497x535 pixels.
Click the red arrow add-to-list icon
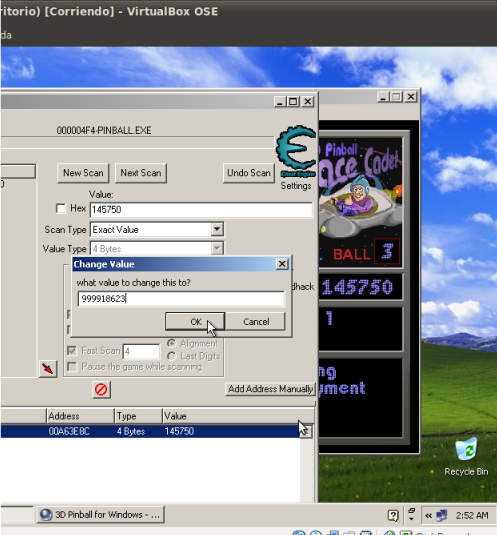click(x=48, y=369)
